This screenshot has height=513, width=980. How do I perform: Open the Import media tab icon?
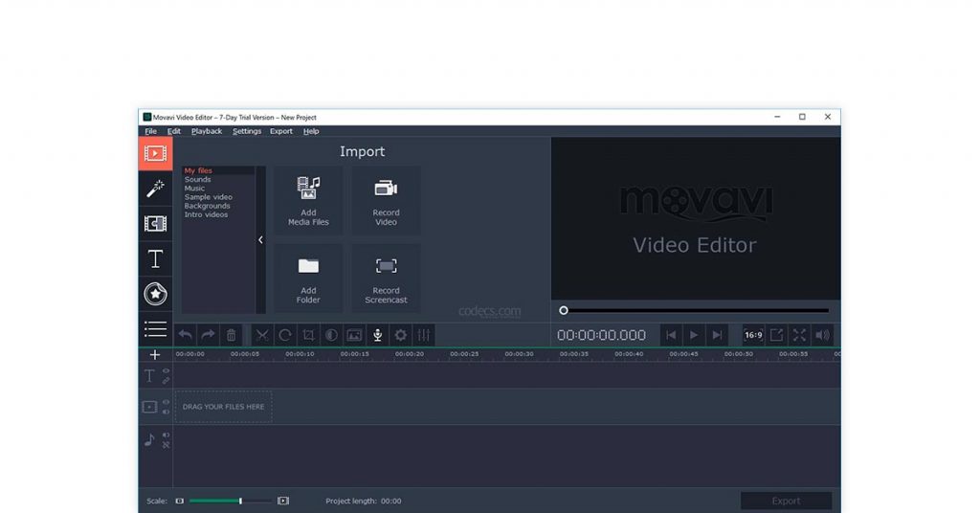coord(156,154)
